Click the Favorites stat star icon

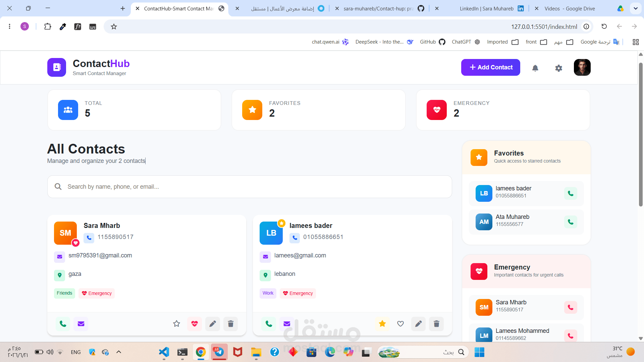252,110
